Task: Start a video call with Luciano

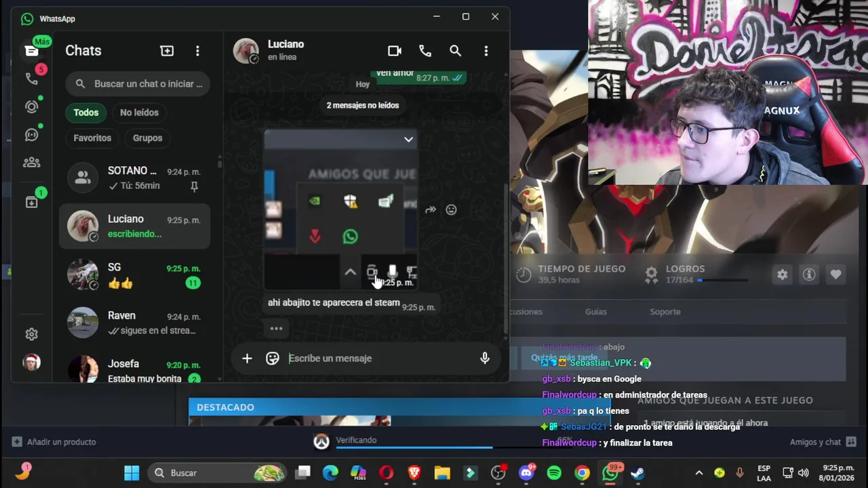Action: pyautogui.click(x=395, y=51)
